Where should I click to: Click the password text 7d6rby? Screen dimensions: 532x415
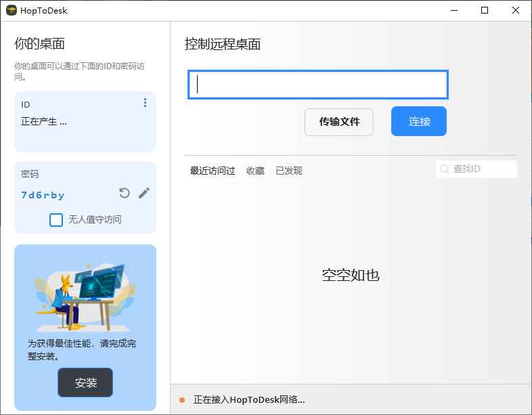43,195
